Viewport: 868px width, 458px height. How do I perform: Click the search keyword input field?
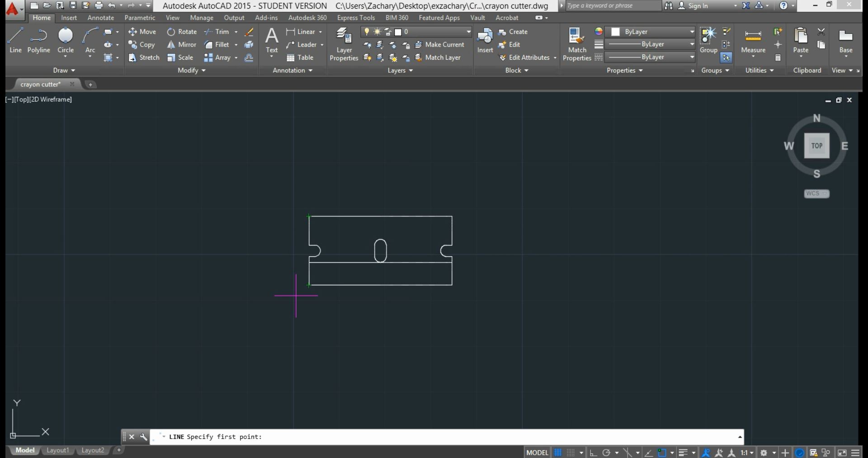point(613,6)
